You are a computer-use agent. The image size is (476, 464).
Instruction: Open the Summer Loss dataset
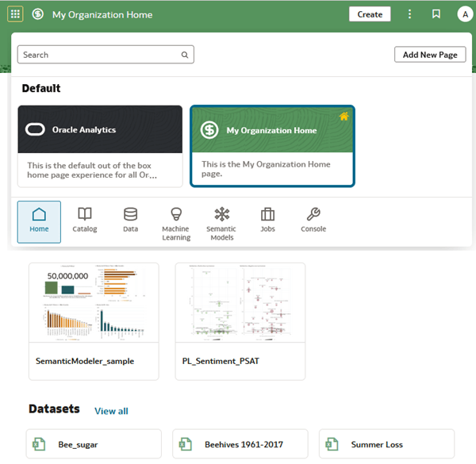[387, 444]
